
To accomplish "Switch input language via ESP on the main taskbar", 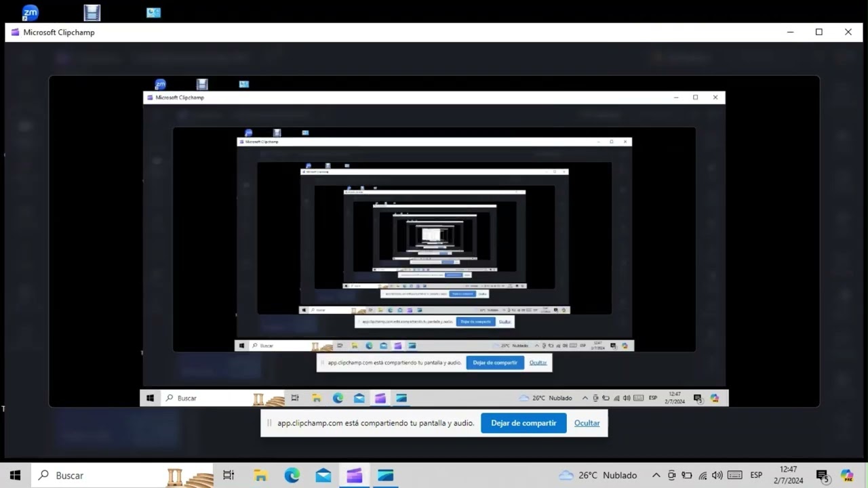I will [x=756, y=475].
